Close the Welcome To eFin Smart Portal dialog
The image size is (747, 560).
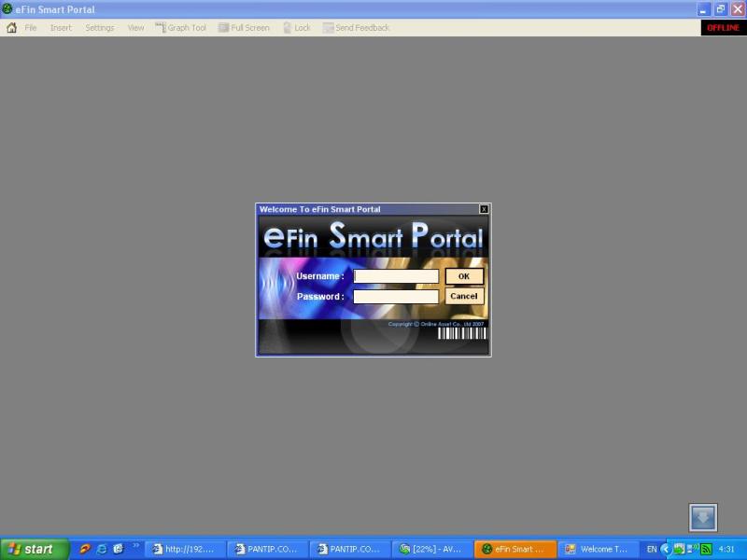coord(484,209)
